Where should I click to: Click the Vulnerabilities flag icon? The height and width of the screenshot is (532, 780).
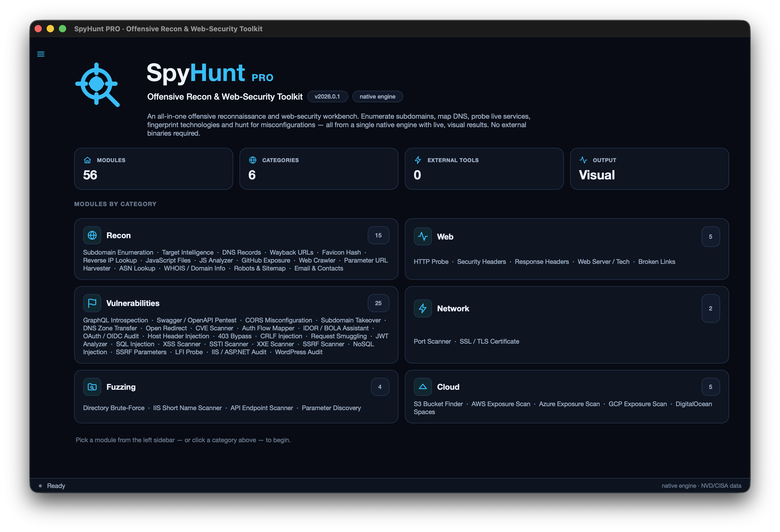point(92,303)
